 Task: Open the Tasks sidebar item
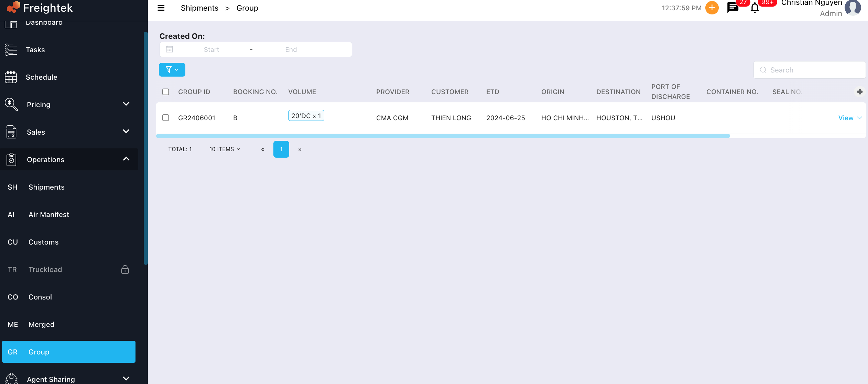[35, 50]
